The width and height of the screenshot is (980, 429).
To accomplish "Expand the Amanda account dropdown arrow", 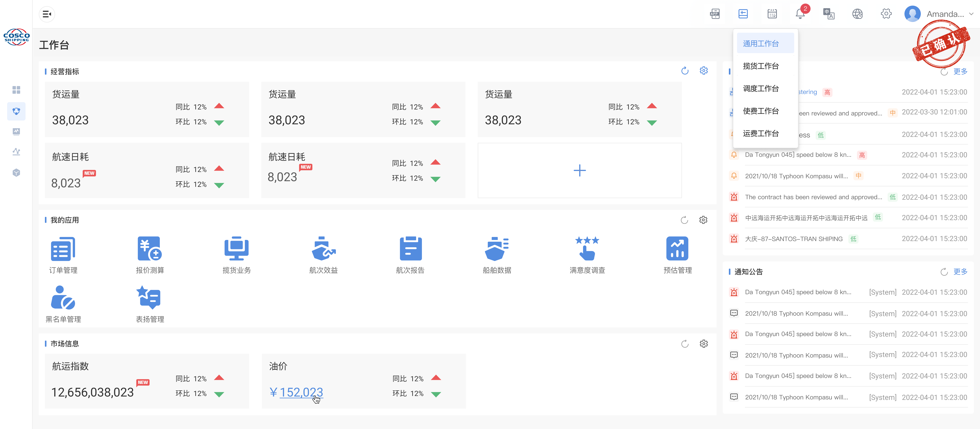I will (x=971, y=14).
